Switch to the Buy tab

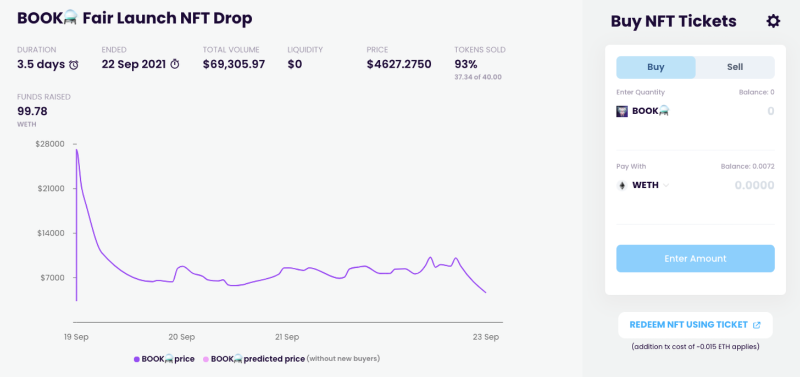656,67
